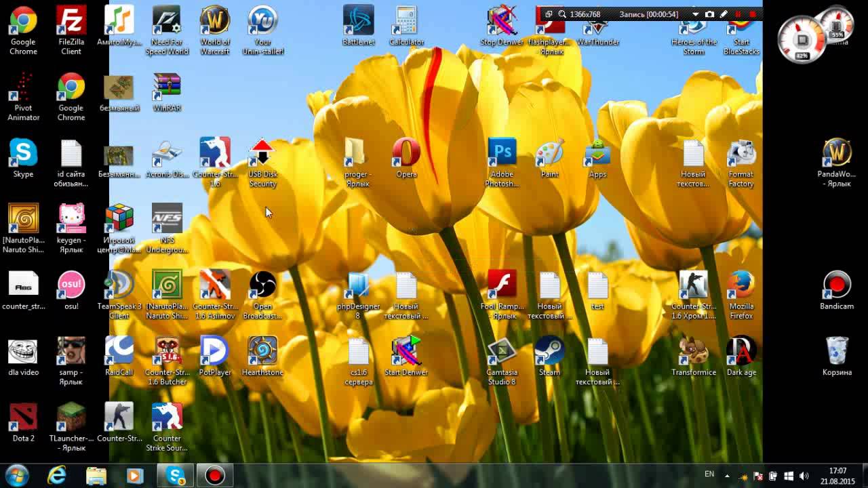Launch Steam from the desktop

549,356
